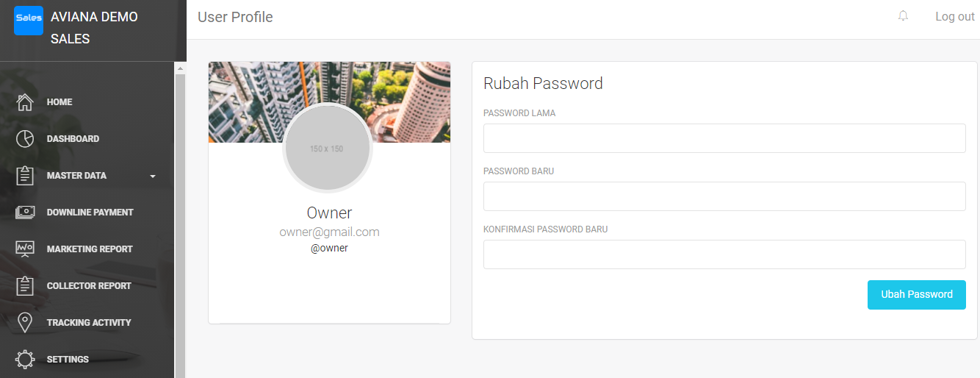980x378 pixels.
Task: Focus the Konfirmasi Password Baru field
Action: click(724, 254)
